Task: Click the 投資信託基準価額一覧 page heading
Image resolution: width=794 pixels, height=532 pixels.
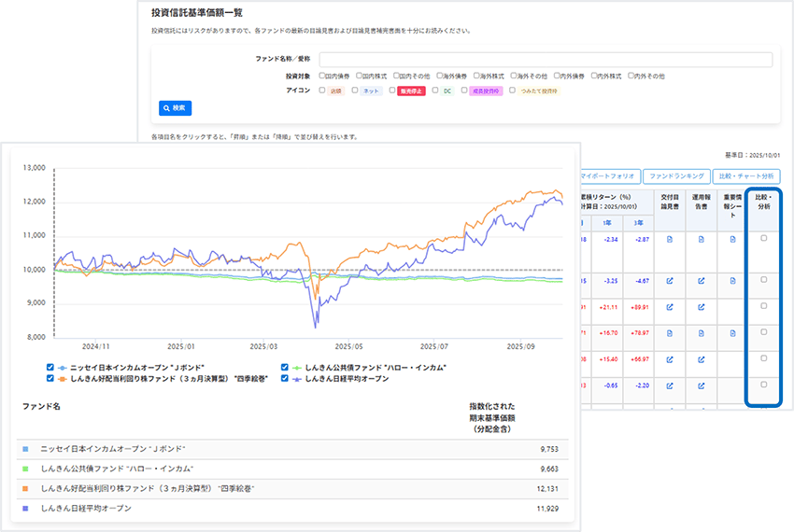Action: pos(197,13)
